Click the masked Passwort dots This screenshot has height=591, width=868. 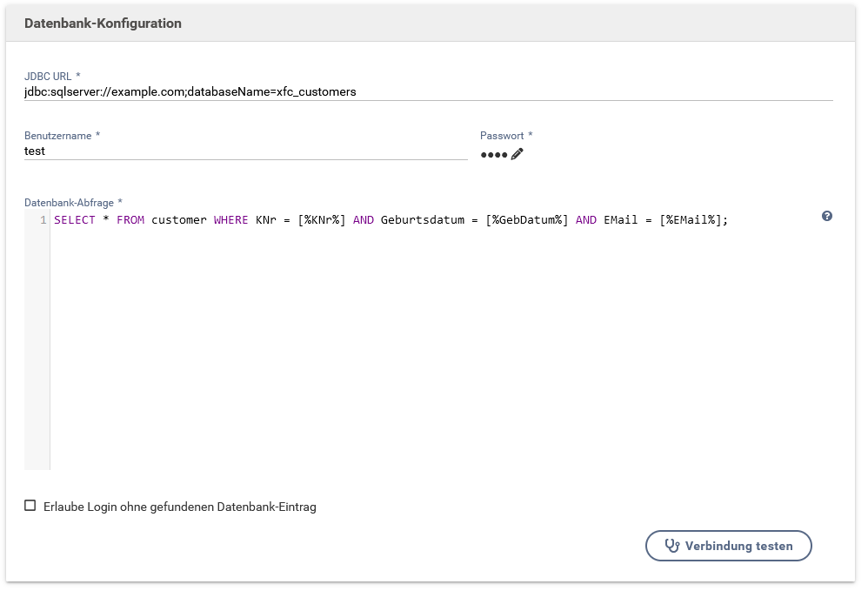493,155
